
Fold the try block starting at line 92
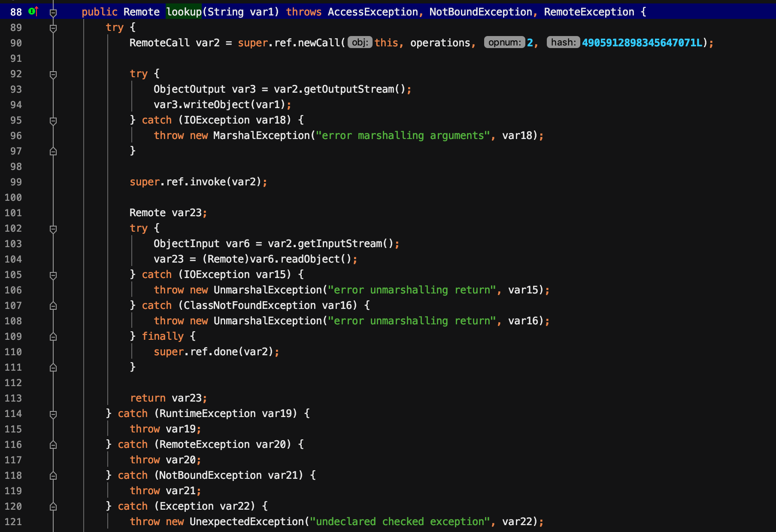coord(53,75)
